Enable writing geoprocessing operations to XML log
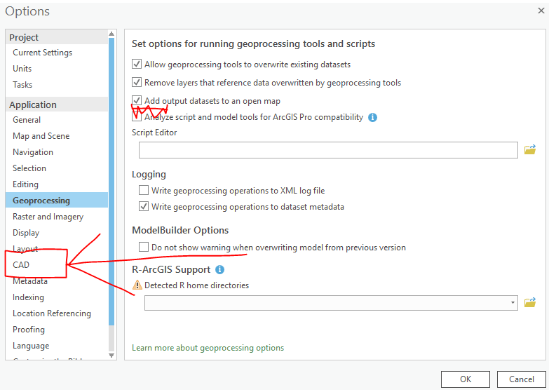Screen dimensions: 549x392 (x=144, y=190)
